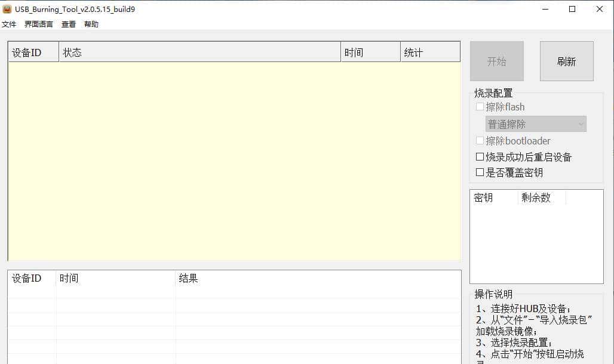Image resolution: width=614 pixels, height=364 pixels.
Task: Open the 文件 menu
Action: pos(9,24)
